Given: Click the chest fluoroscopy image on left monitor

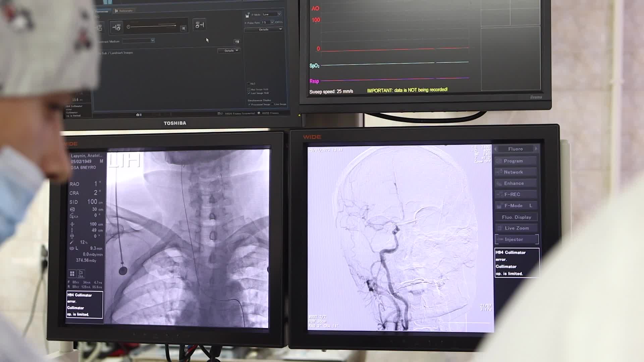Looking at the screenshot, I should (x=188, y=238).
